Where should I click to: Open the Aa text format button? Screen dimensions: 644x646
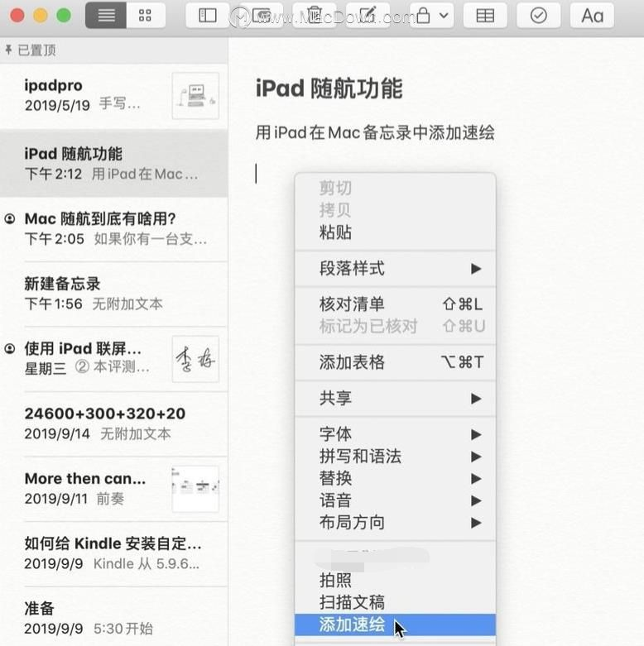[x=592, y=16]
